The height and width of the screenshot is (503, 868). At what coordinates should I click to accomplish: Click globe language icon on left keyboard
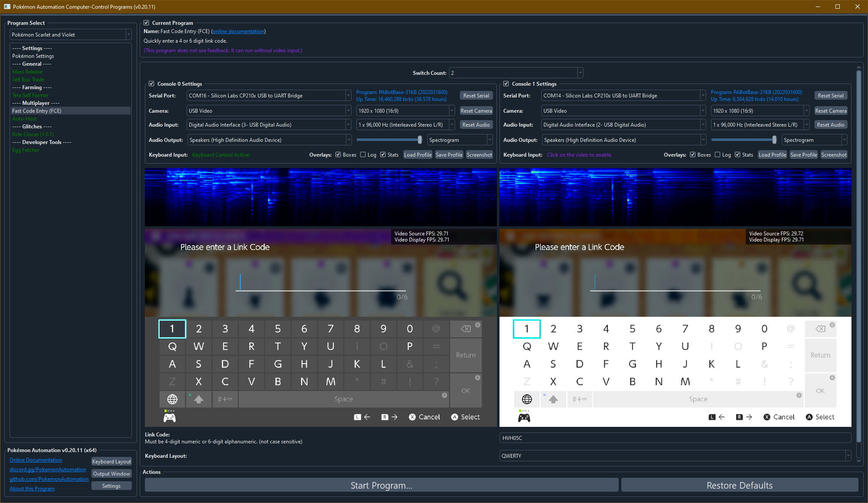tap(172, 399)
